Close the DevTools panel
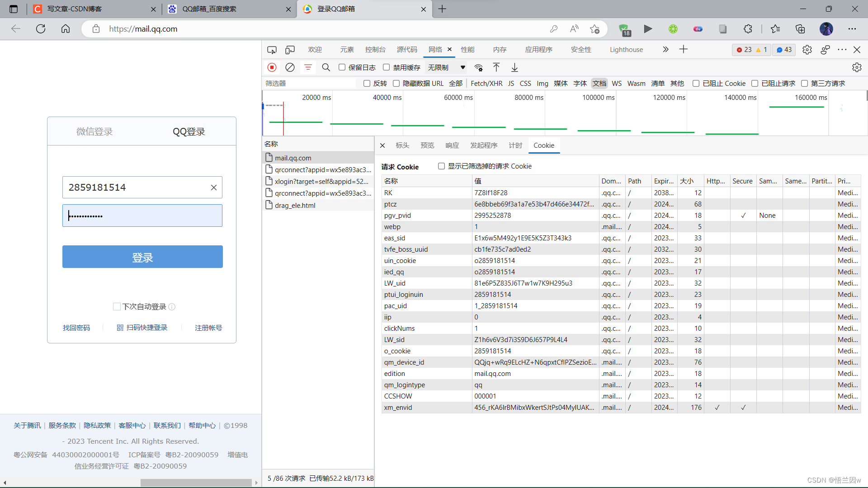Screen dimensions: 868x488 point(857,50)
